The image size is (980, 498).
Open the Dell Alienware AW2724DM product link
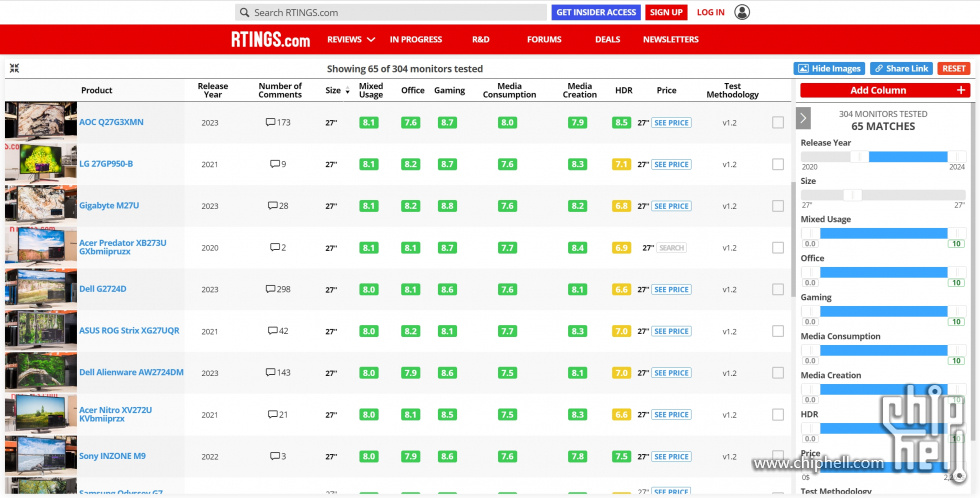click(x=131, y=372)
